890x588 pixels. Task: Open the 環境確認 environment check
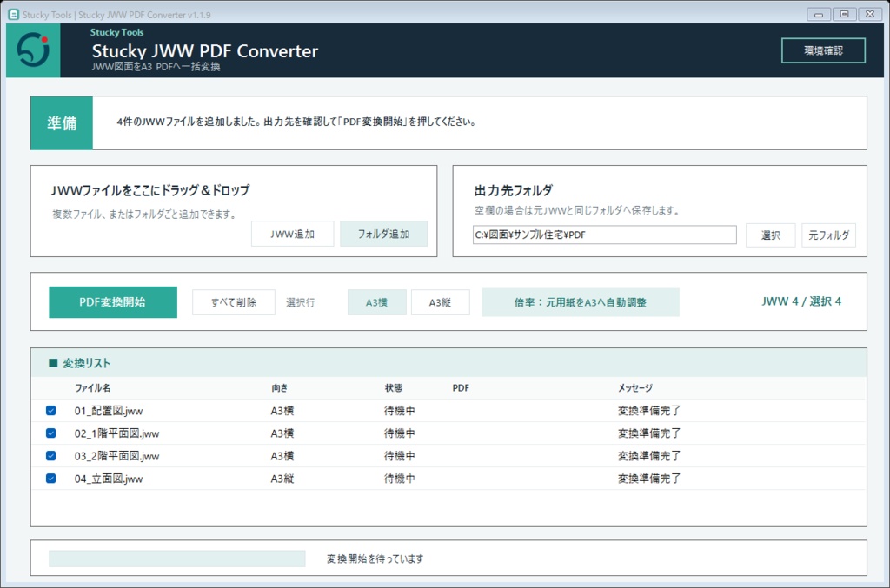pyautogui.click(x=823, y=50)
